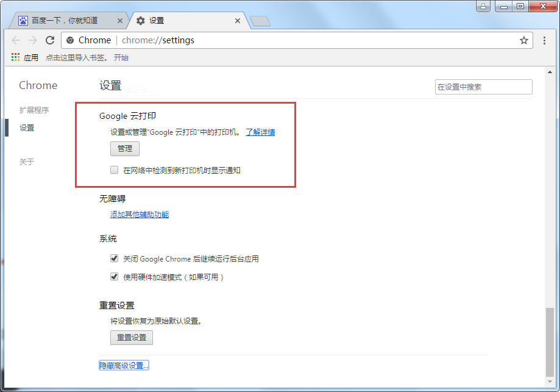Image resolution: width=560 pixels, height=392 pixels.
Task: Open the Chrome three-dot menu
Action: (x=544, y=40)
